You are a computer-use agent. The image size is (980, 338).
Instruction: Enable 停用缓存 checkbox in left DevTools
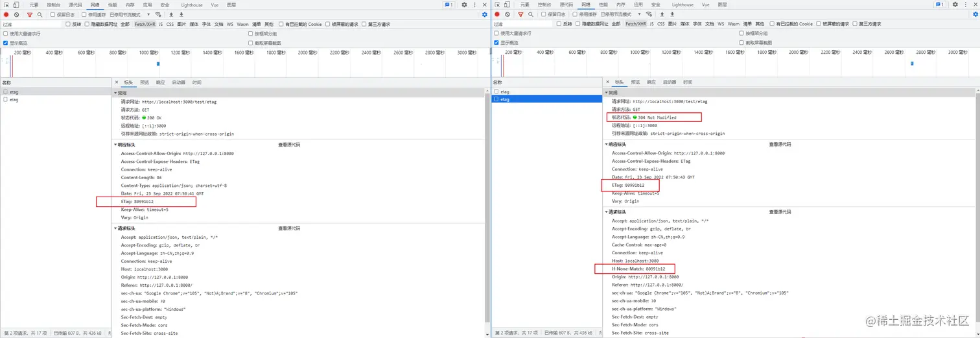click(85, 14)
